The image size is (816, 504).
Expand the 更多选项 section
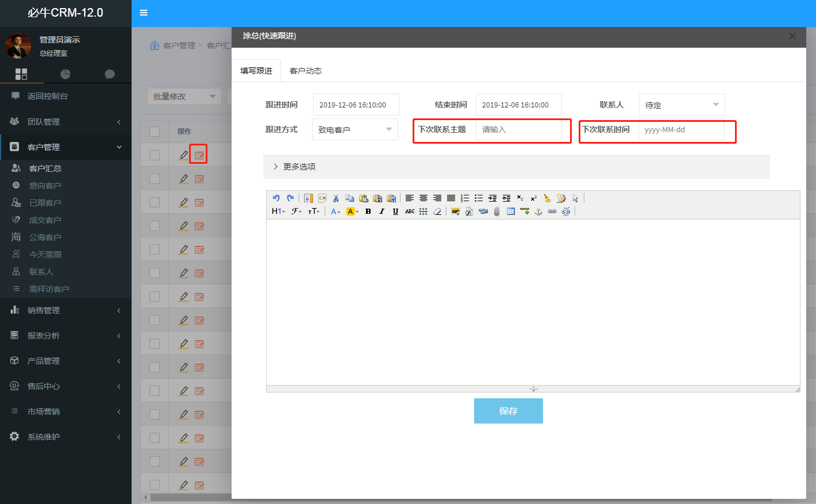(516, 167)
